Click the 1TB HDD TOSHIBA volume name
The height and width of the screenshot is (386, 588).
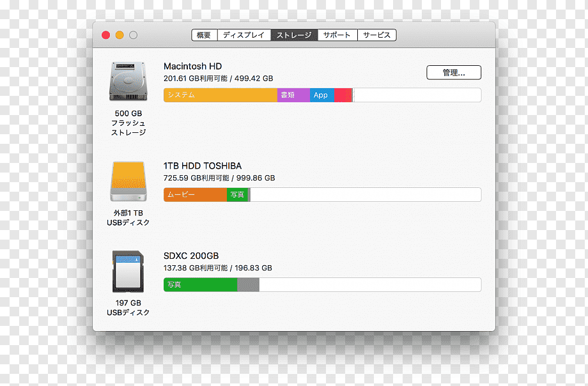[x=203, y=166]
